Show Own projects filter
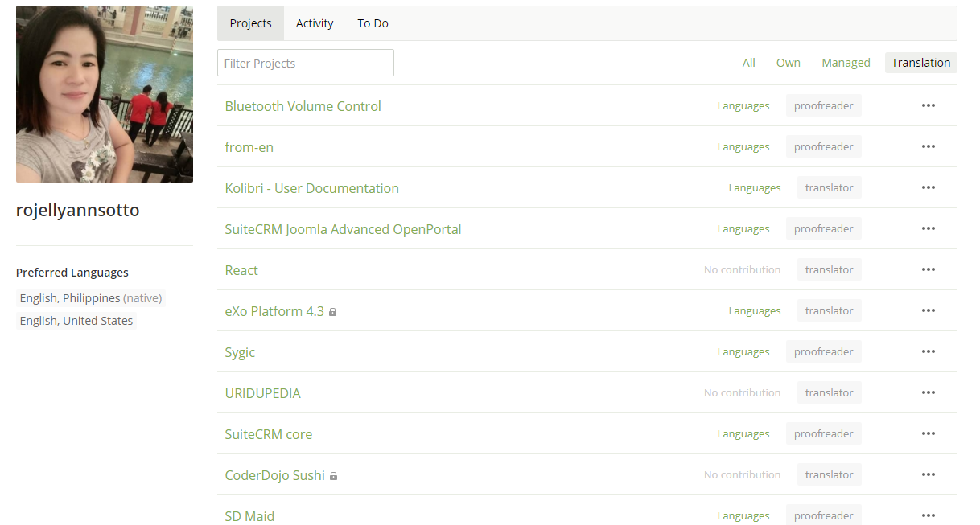Viewport: 980px width, 525px height. pyautogui.click(x=789, y=63)
